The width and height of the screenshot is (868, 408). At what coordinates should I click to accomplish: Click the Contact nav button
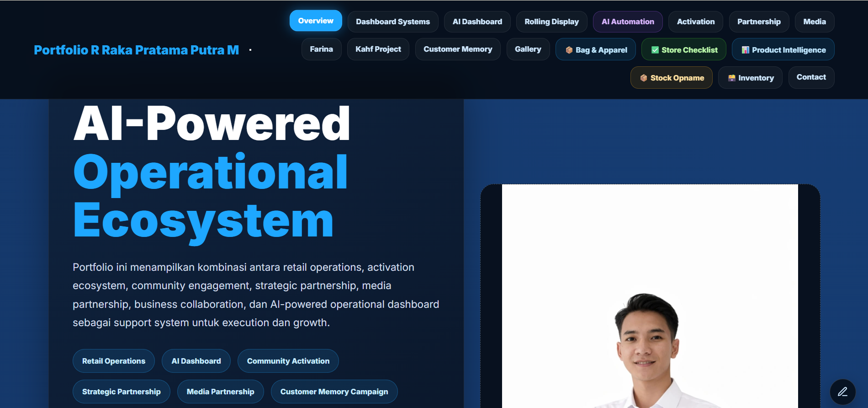pyautogui.click(x=811, y=77)
